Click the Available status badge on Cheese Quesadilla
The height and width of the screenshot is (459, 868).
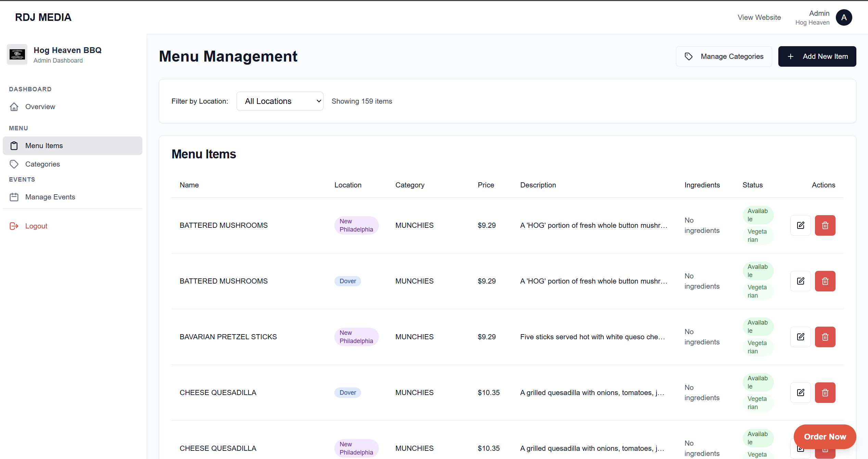point(758,382)
